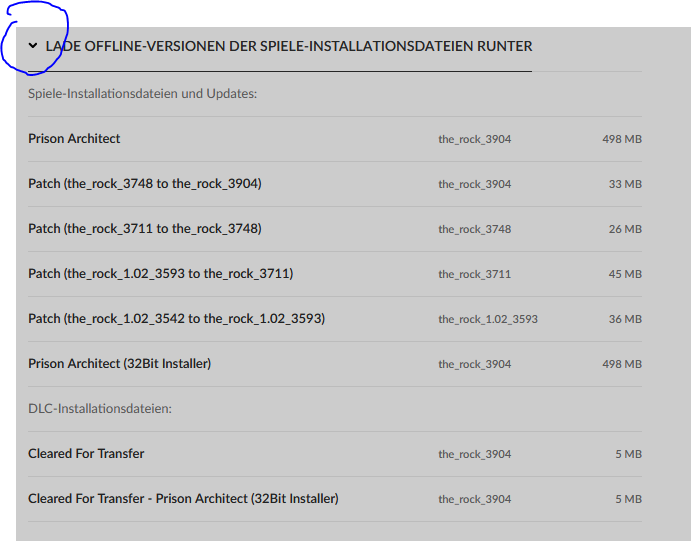Click the 5 MB size for Cleared For Transfer - Prison Architect (32Bit Installer)
691x541 pixels.
628,499
